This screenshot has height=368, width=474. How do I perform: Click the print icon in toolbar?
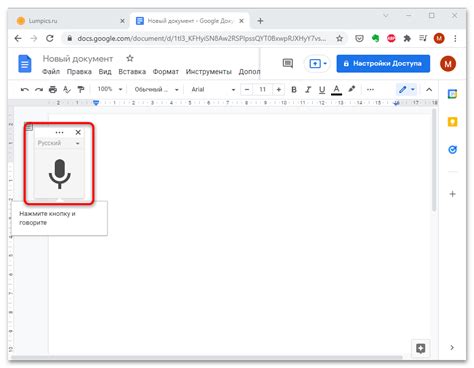tap(53, 89)
